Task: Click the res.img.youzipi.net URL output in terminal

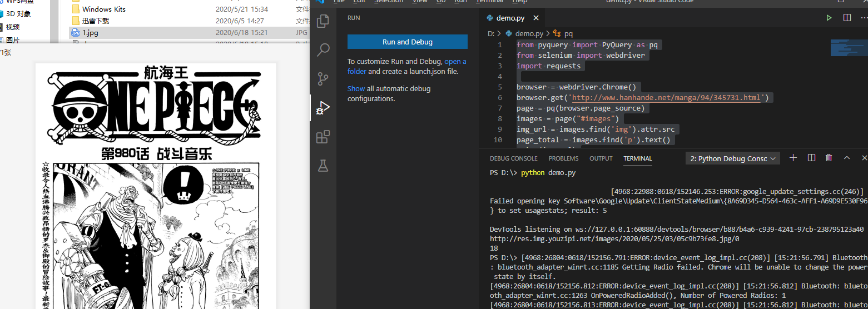Action: (614, 238)
